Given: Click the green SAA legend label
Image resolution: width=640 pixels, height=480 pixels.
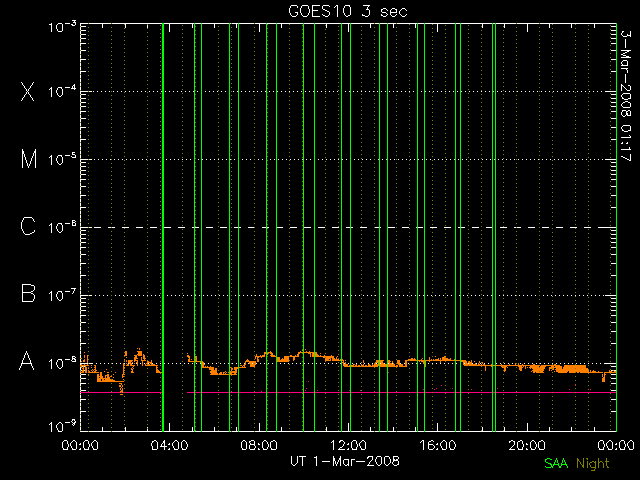Looking at the screenshot, I should 556,463.
